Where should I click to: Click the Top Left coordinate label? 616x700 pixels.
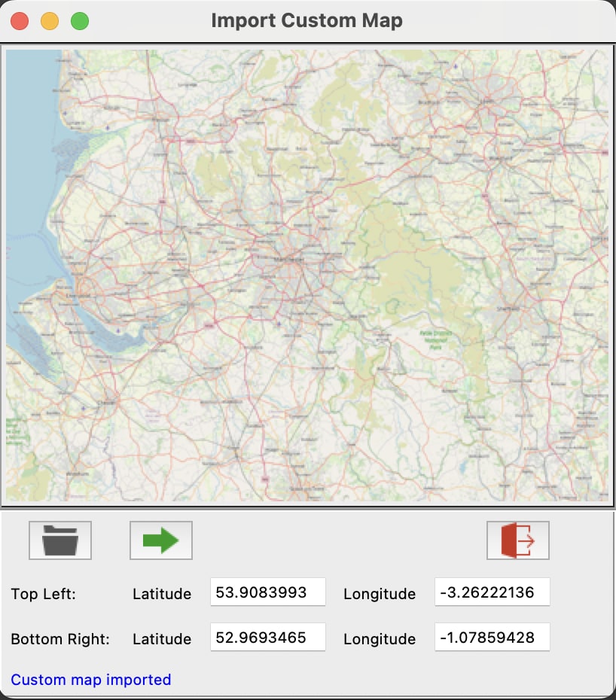coord(42,594)
